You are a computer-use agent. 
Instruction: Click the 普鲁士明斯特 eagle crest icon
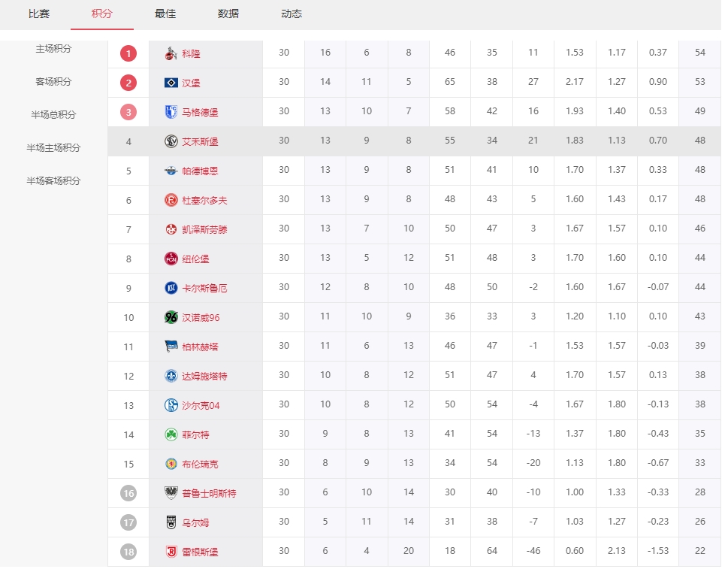coord(171,493)
